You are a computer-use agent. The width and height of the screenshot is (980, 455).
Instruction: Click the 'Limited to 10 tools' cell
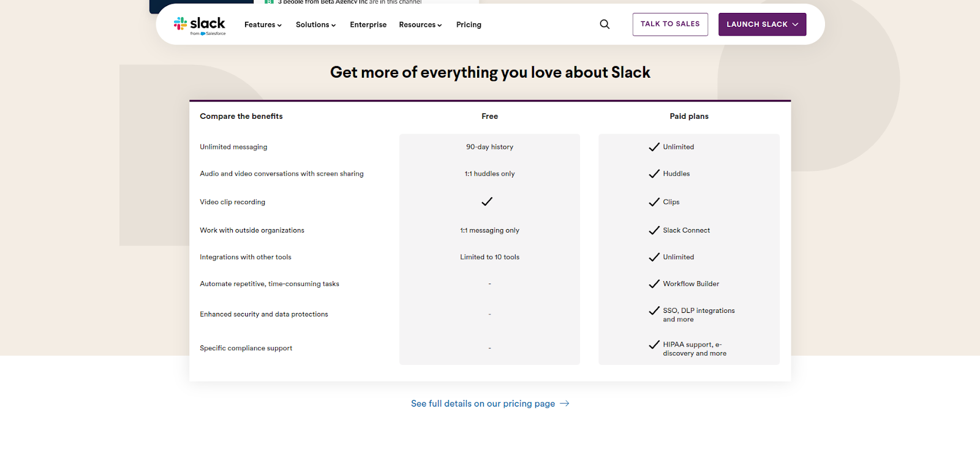pyautogui.click(x=490, y=257)
